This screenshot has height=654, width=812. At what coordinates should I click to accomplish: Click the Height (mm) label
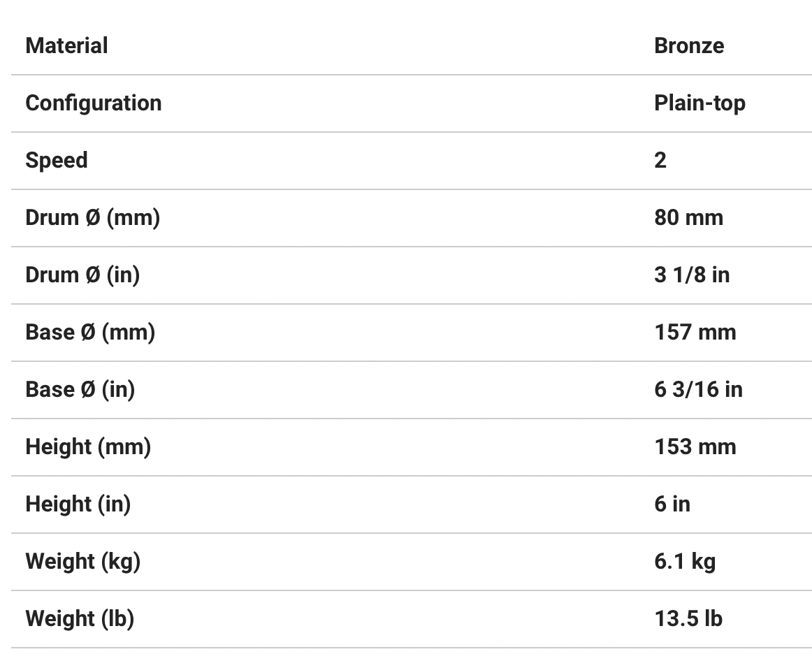point(88,447)
